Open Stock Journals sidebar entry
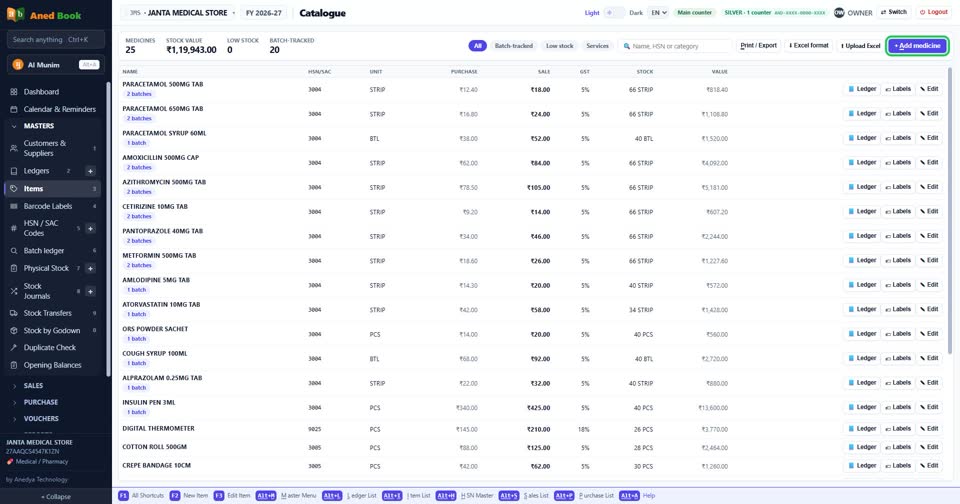960x504 pixels. (42, 291)
